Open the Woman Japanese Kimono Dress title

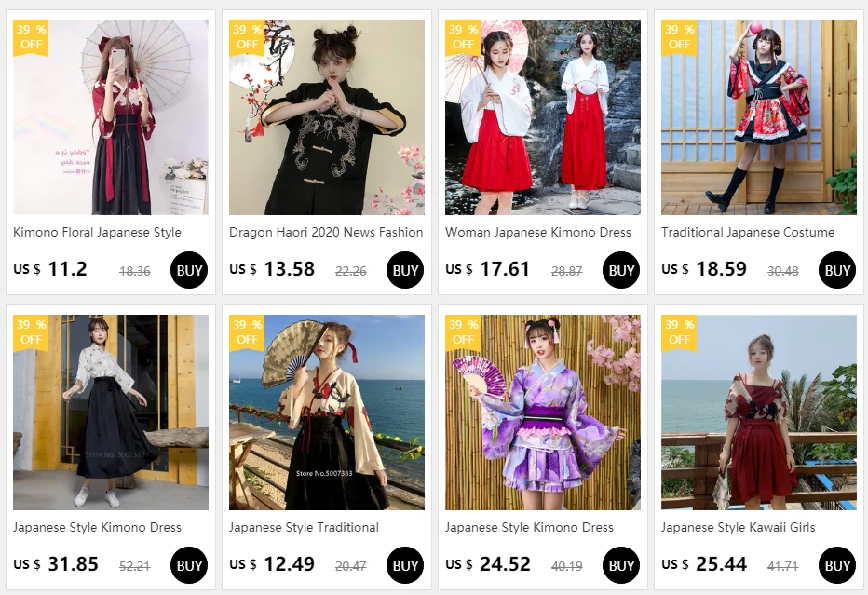tap(538, 233)
